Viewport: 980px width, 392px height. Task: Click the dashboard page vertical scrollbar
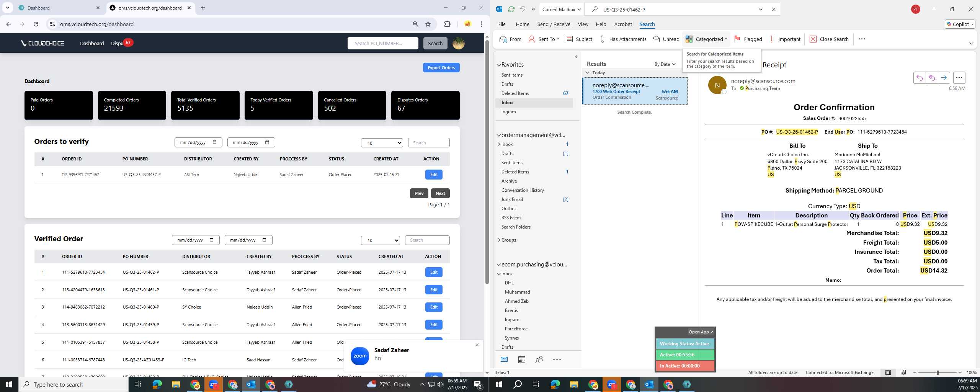click(x=487, y=163)
